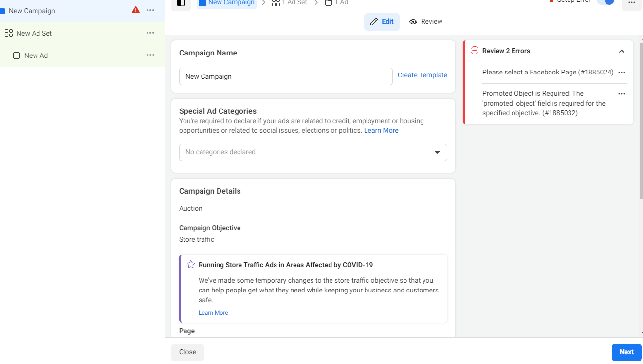Switch to the Review tab
Viewport: 643px width, 364px height.
pyautogui.click(x=426, y=22)
